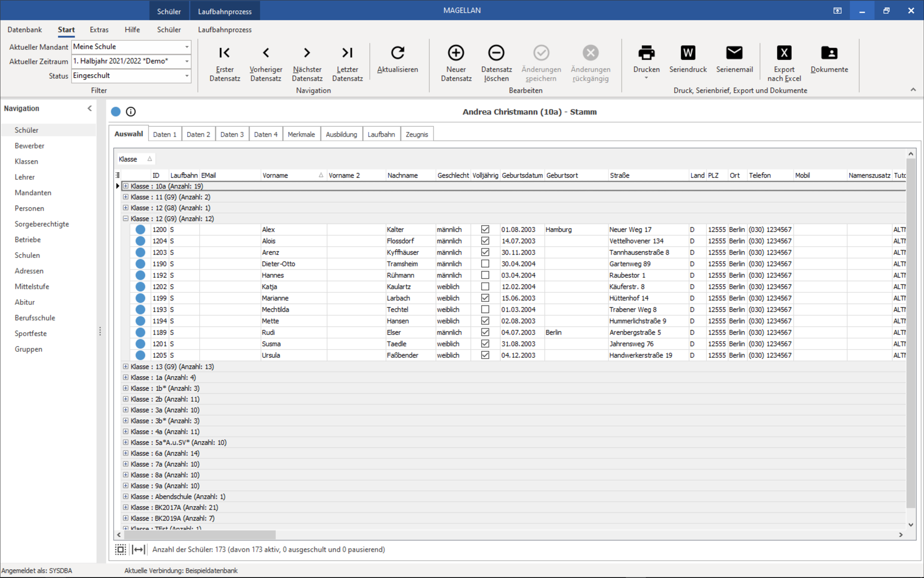Open the Status filter dropdown

point(187,76)
